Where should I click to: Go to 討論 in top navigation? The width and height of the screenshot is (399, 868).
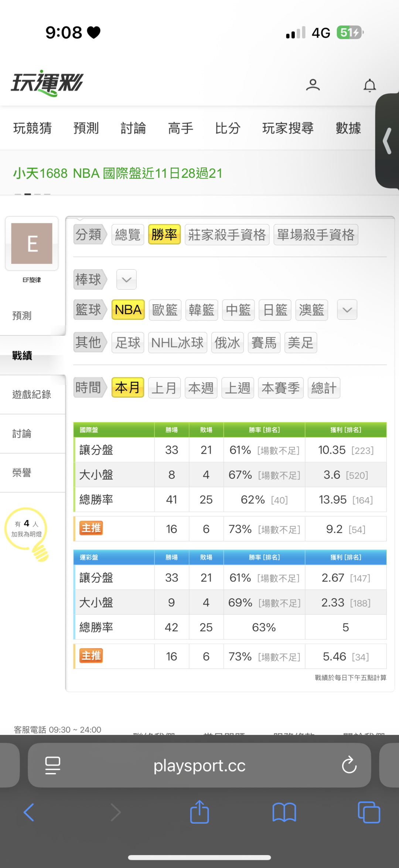(133, 128)
